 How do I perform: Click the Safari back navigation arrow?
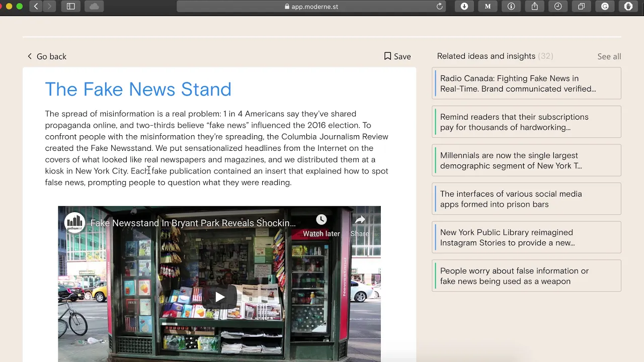[36, 6]
